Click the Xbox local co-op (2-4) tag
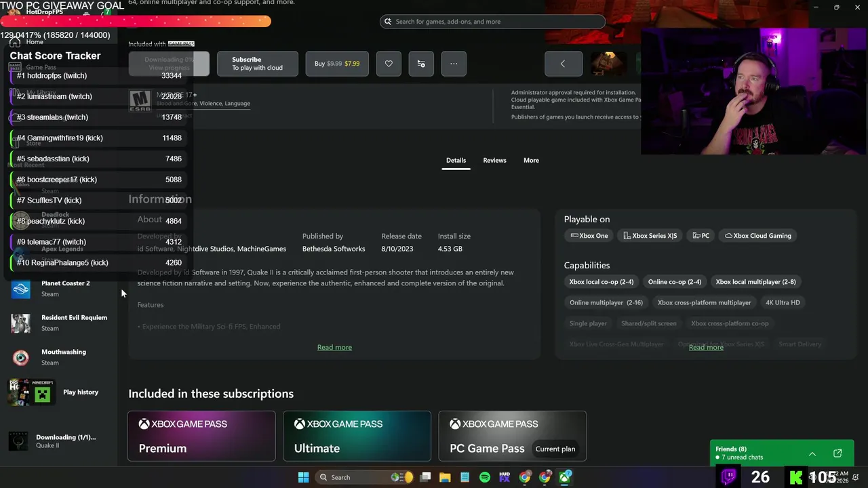The height and width of the screenshot is (488, 868). (x=601, y=282)
